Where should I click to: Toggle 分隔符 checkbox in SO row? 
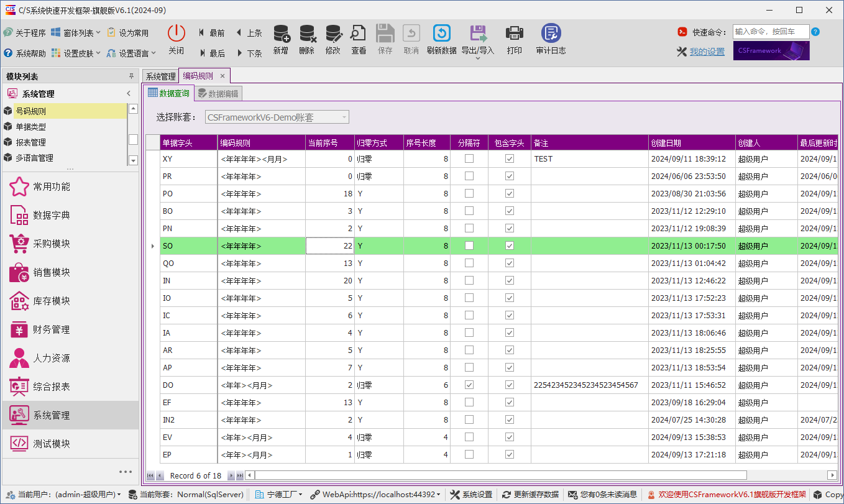(x=469, y=245)
